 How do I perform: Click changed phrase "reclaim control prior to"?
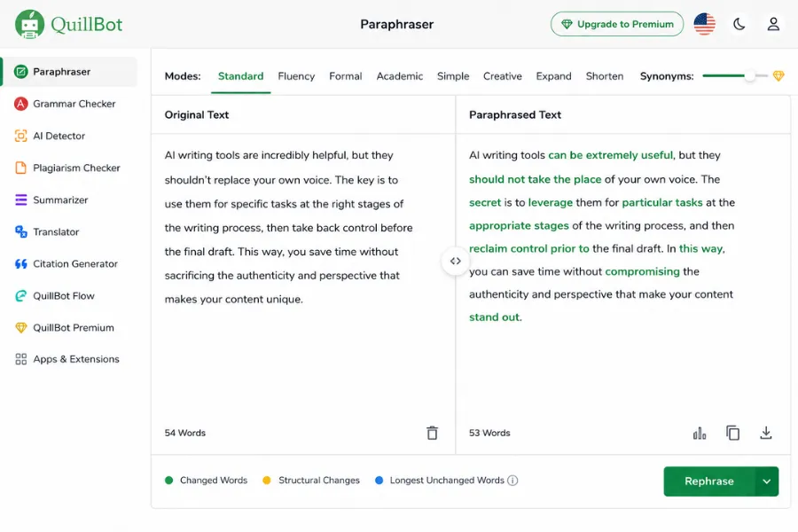pyautogui.click(x=529, y=248)
